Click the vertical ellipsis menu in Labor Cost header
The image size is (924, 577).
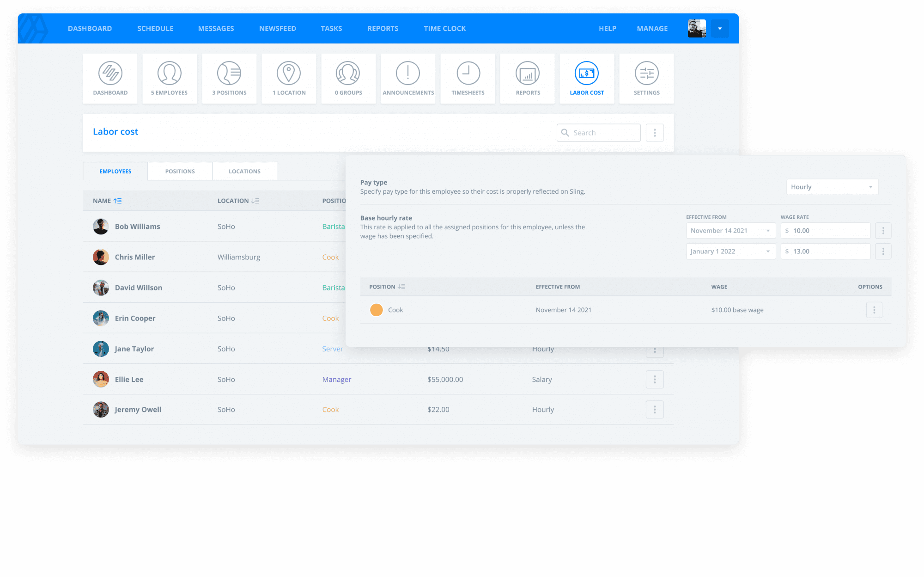click(655, 132)
